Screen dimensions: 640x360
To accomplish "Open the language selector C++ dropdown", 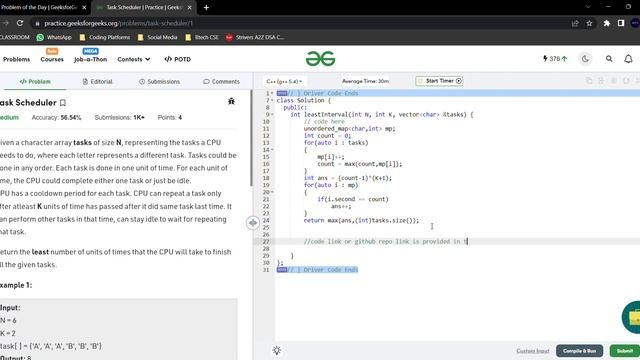I will 284,81.
